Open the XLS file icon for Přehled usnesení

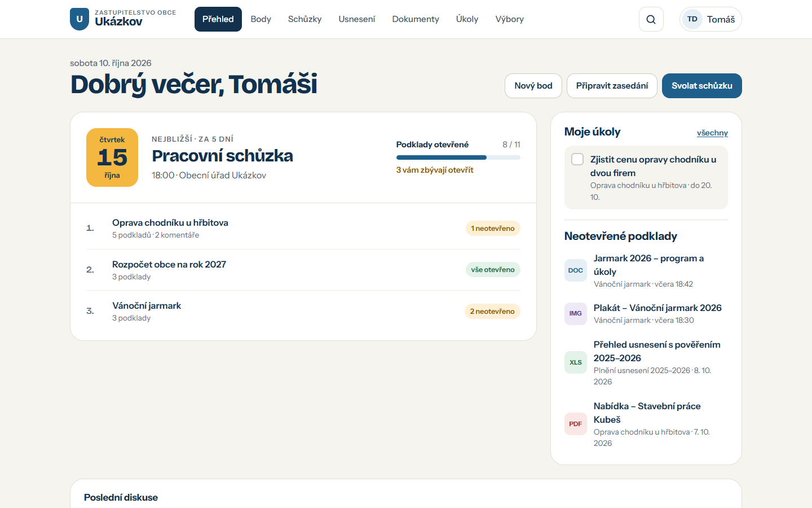[575, 362]
